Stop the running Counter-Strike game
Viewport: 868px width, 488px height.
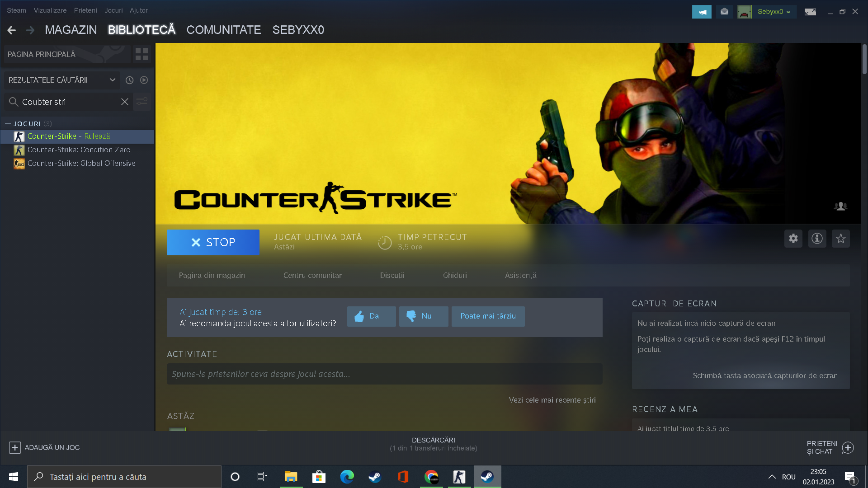click(213, 242)
